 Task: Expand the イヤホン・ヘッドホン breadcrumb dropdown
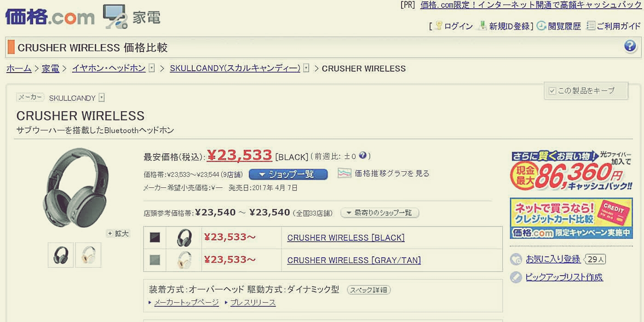coord(151,68)
